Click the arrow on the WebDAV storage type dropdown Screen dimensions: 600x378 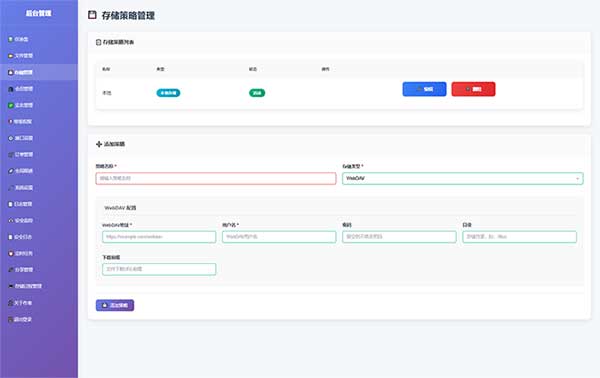[577, 179]
